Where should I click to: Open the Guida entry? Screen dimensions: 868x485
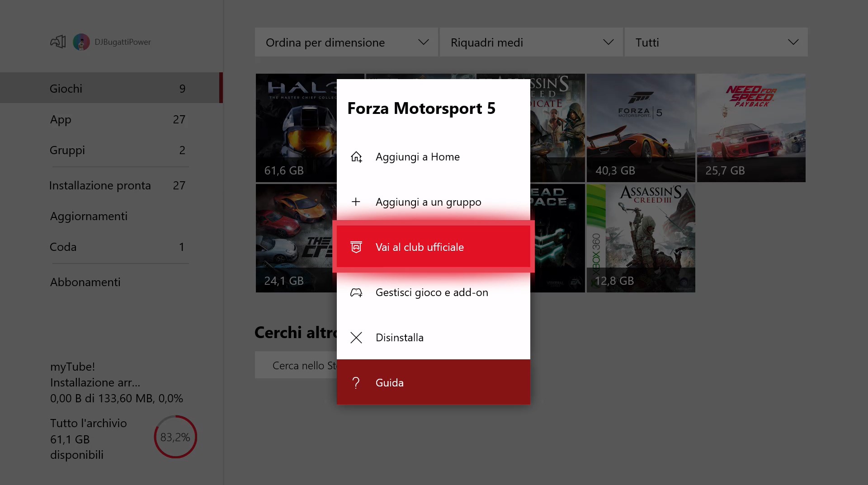point(434,382)
